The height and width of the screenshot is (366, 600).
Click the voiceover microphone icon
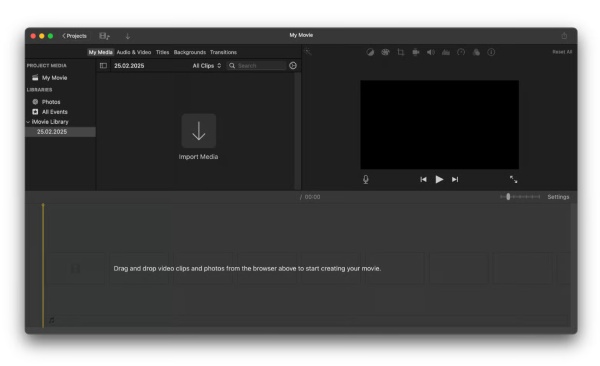(366, 179)
